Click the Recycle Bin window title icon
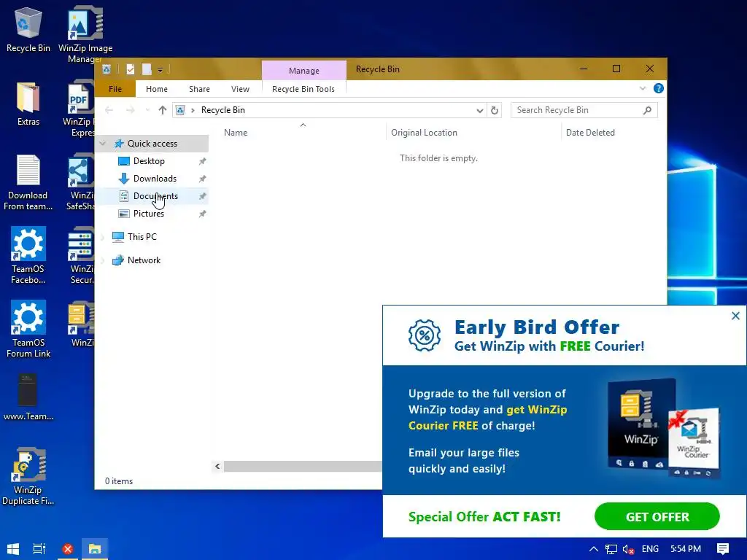The image size is (747, 560). click(x=107, y=69)
